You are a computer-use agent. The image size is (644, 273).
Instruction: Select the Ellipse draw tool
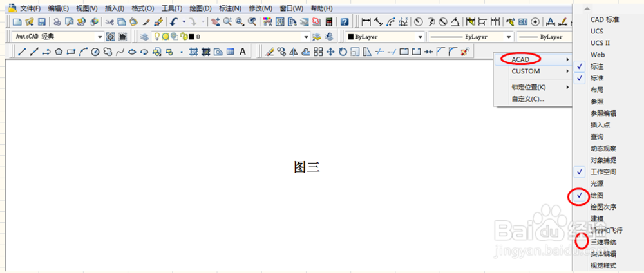tap(132, 52)
